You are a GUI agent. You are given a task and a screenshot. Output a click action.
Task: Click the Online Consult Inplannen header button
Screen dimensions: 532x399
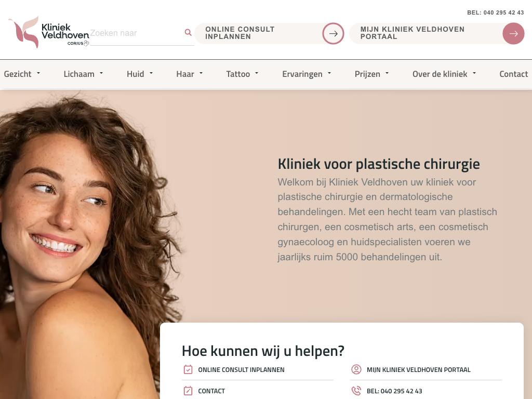click(270, 33)
